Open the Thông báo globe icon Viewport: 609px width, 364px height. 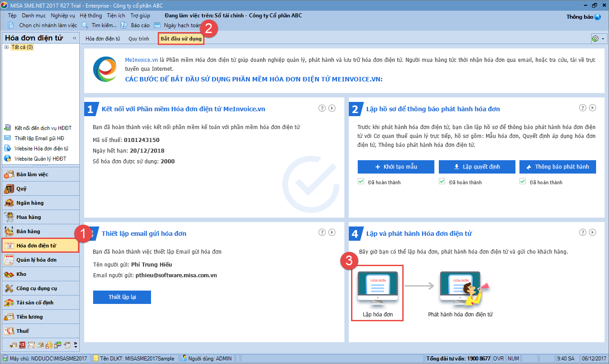[598, 17]
